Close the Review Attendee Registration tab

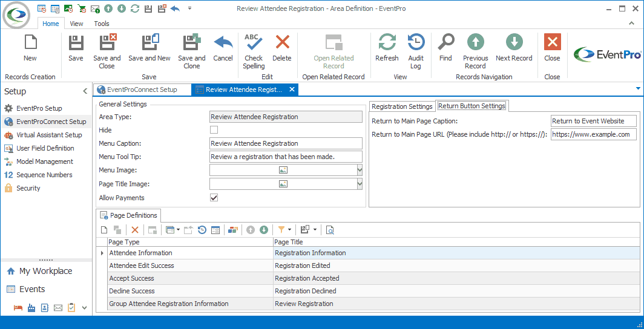[x=292, y=90]
